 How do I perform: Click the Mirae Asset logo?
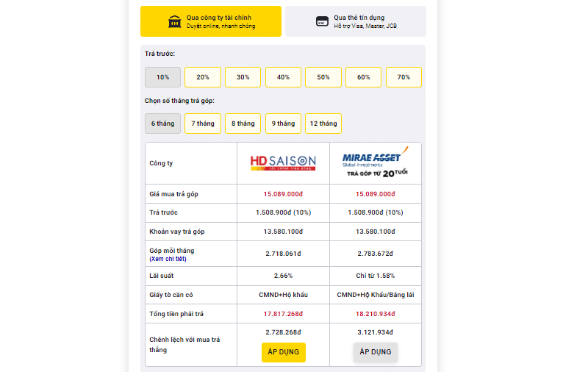coord(376,162)
